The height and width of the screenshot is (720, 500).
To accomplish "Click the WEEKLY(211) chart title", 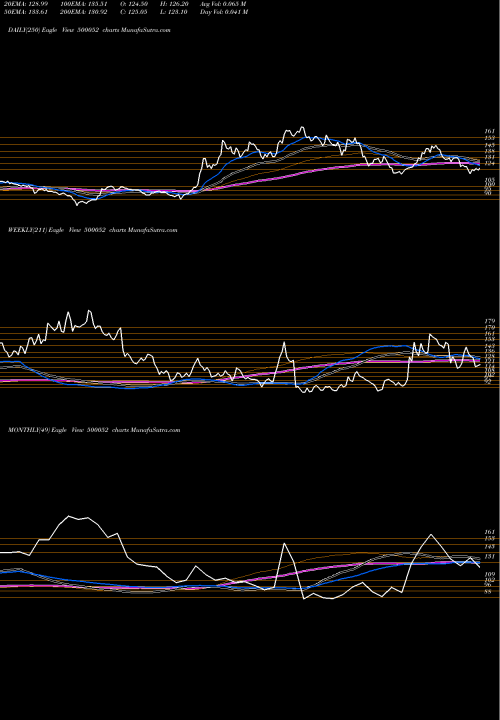I will (x=92, y=230).
